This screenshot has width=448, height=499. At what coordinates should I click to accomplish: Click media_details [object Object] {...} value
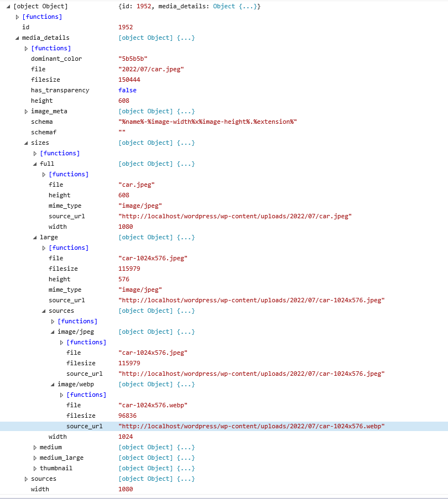point(157,38)
